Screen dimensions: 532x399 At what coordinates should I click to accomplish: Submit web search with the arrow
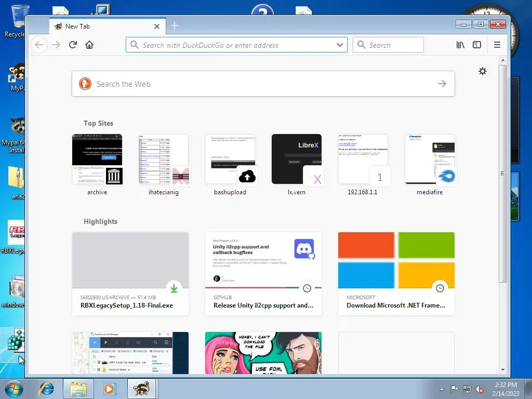point(442,84)
